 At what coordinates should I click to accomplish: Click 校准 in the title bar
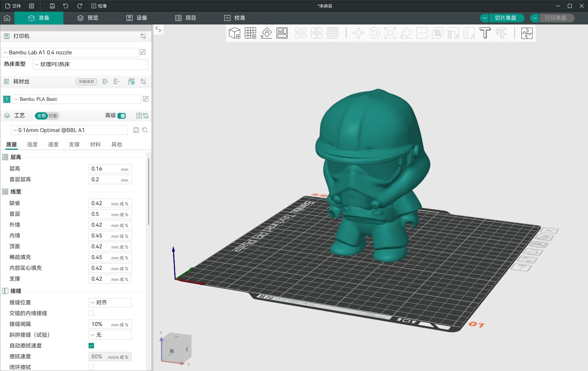click(x=99, y=6)
